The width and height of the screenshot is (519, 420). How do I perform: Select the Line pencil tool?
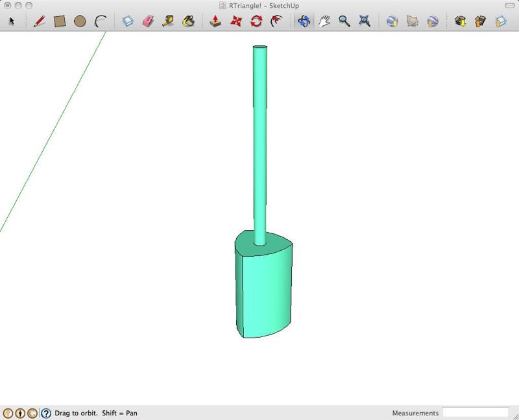point(40,21)
